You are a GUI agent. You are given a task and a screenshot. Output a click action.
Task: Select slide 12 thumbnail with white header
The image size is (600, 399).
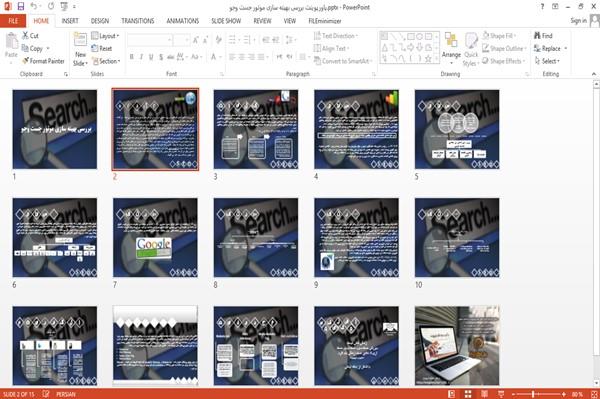click(155, 346)
